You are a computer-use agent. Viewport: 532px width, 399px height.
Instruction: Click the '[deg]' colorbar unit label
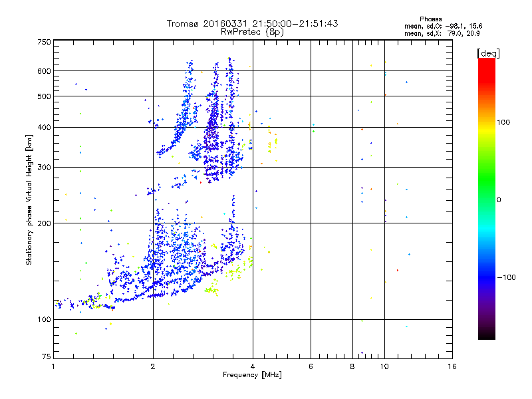point(488,53)
